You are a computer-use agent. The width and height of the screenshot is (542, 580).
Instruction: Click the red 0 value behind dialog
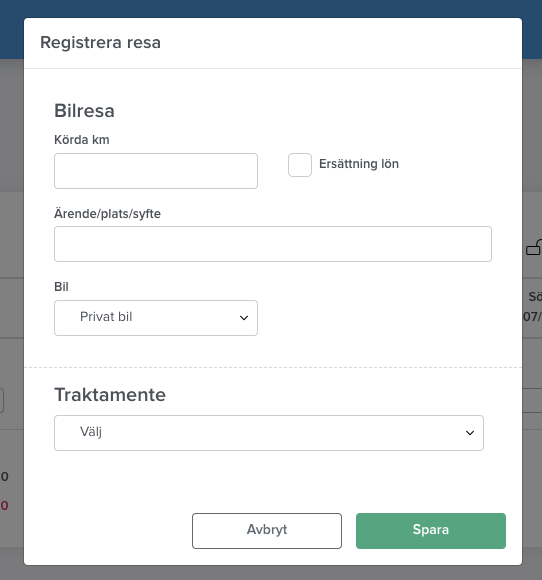click(4, 505)
